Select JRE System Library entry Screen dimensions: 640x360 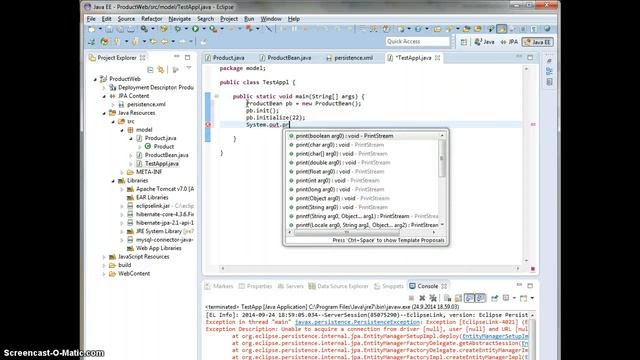pyautogui.click(x=159, y=231)
